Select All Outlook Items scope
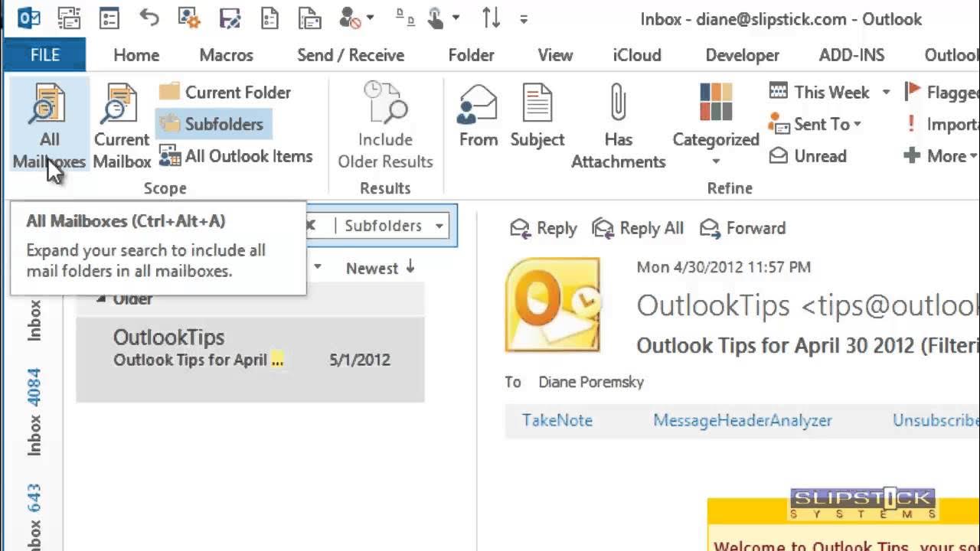980x551 pixels. pos(236,156)
